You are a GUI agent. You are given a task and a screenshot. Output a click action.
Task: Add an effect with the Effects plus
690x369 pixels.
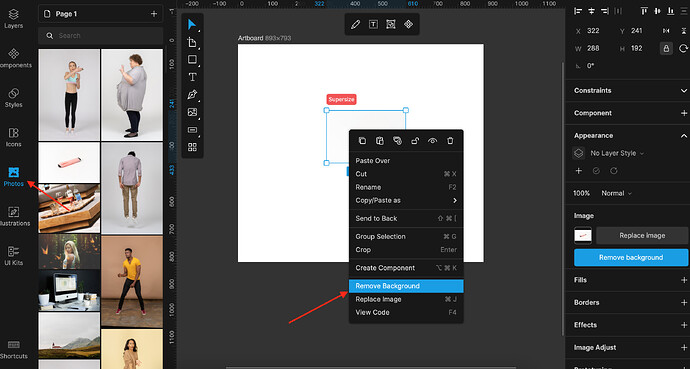pos(683,325)
